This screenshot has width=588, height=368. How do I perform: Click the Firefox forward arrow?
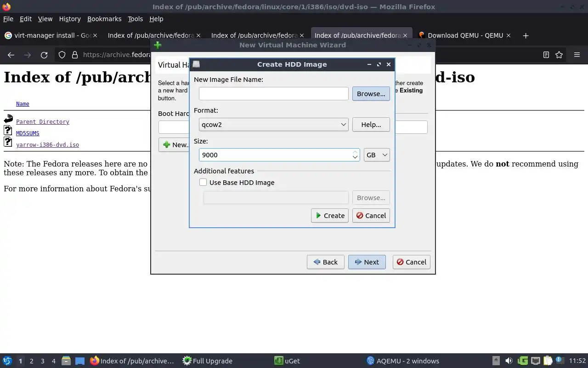(x=28, y=55)
